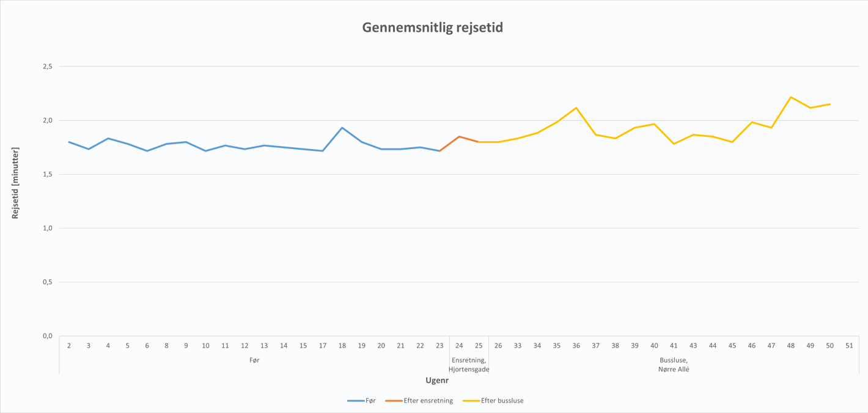This screenshot has height=413, width=868.
Task: Click the orange line swatch in the legend
Action: (x=394, y=401)
